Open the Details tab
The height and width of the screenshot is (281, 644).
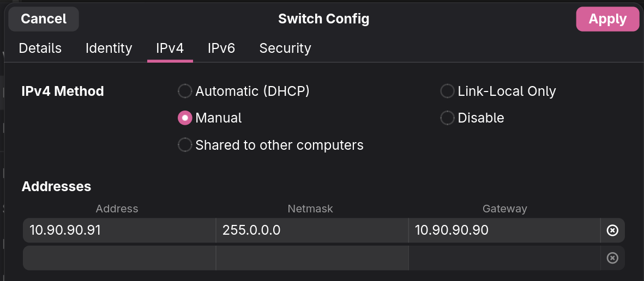(x=40, y=48)
